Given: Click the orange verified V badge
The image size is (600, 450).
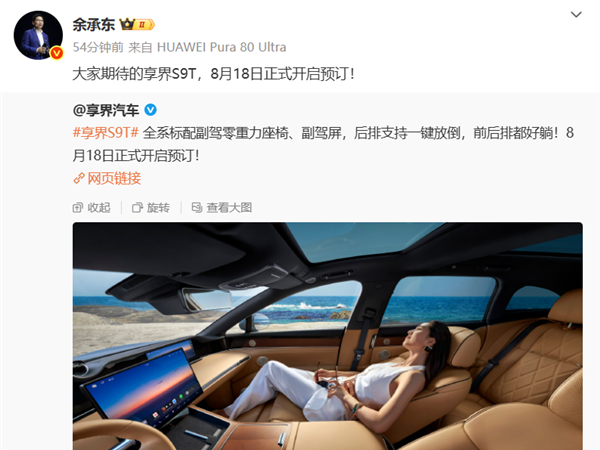Looking at the screenshot, I should 57,53.
